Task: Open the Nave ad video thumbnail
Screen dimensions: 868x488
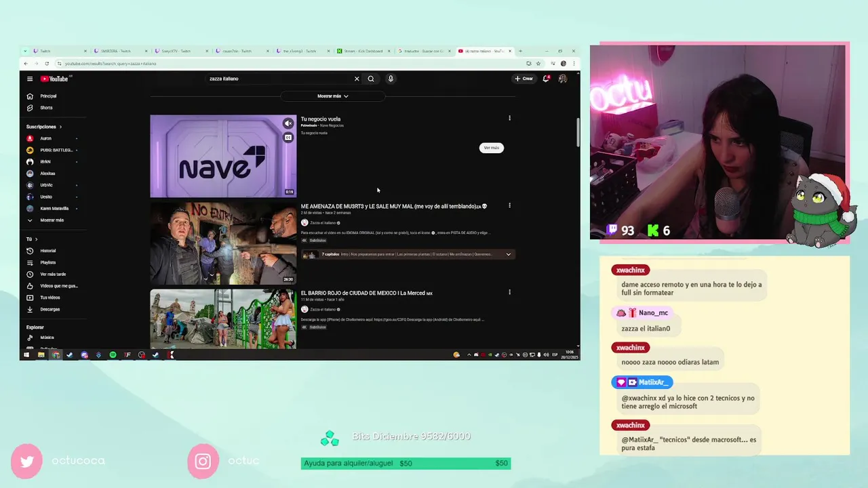Action: click(223, 156)
